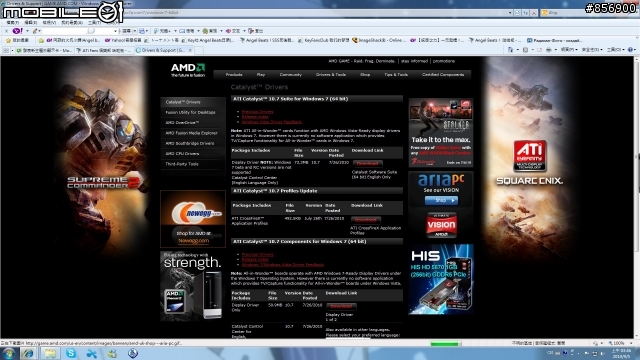Click the printer icon in IE command bar
Image resolution: width=640 pixels, height=360 pixels.
click(548, 50)
